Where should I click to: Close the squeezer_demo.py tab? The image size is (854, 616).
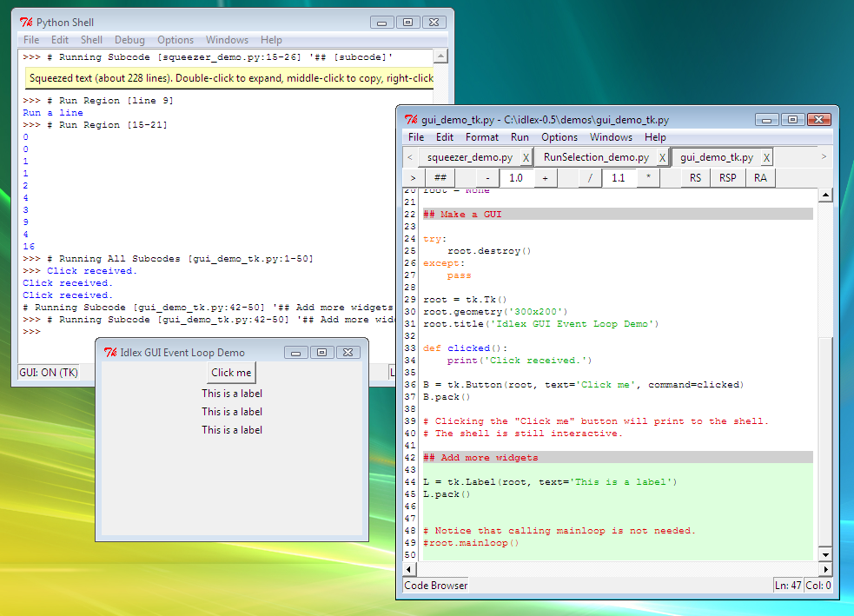click(x=526, y=158)
